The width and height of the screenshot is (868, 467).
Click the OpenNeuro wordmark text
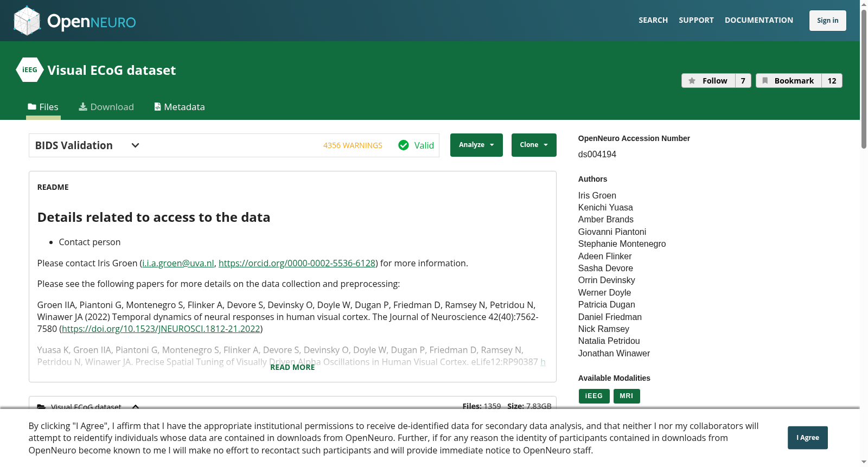click(x=91, y=22)
